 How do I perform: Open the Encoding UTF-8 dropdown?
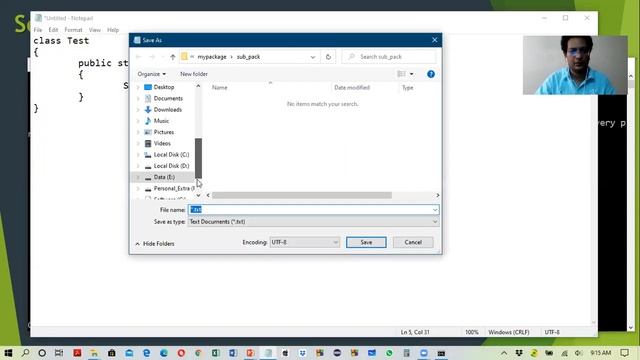304,242
